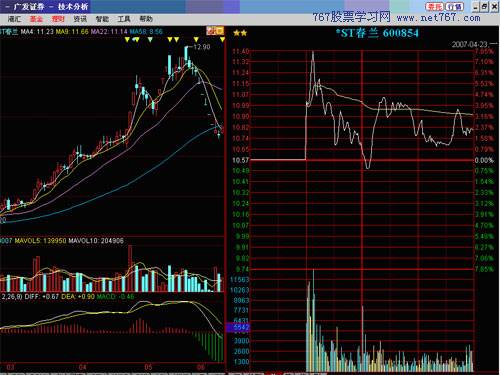Image resolution: width=500 pixels, height=375 pixels.
Task: Open the 资讯 menu
Action: [80, 19]
